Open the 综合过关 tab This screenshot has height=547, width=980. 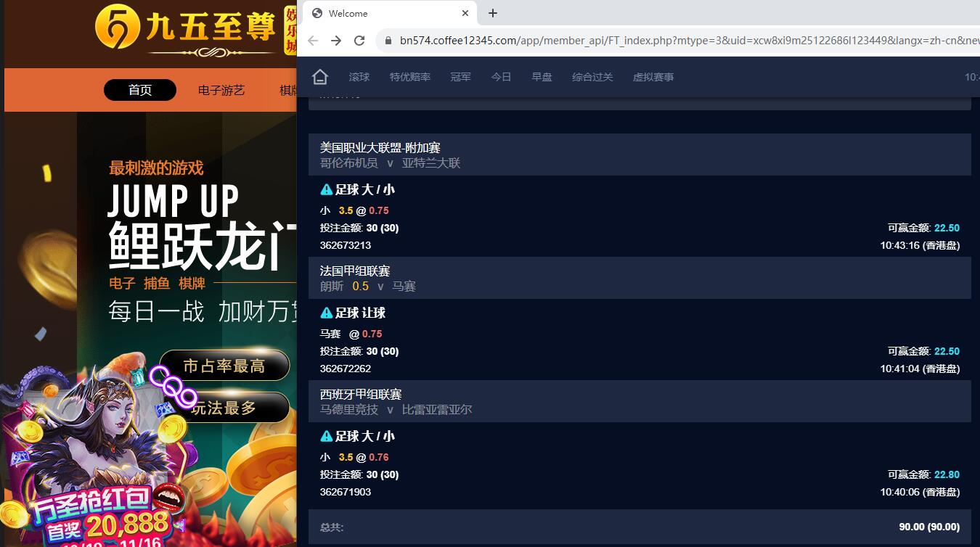[x=592, y=77]
